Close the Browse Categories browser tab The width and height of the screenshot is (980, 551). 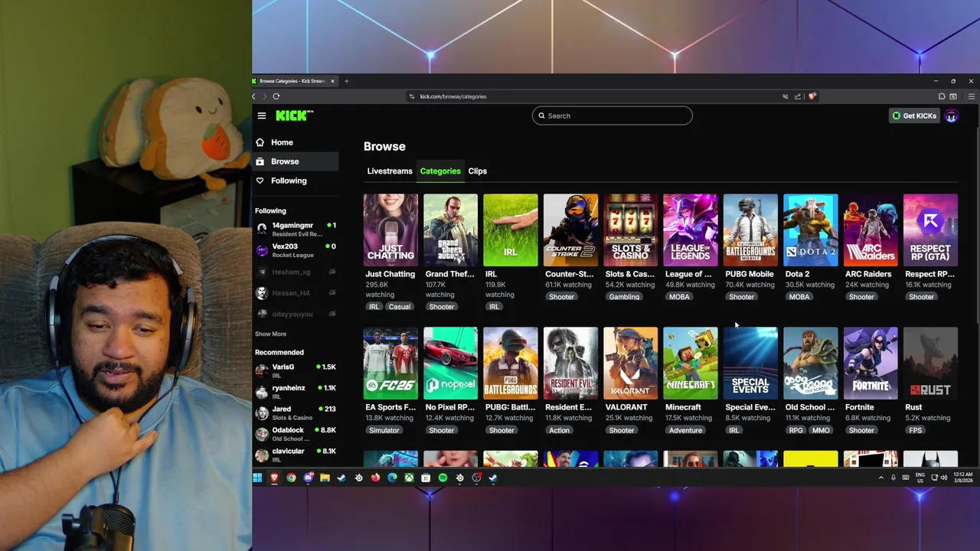click(332, 80)
